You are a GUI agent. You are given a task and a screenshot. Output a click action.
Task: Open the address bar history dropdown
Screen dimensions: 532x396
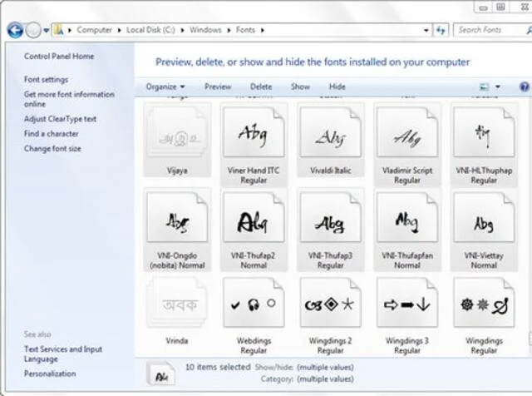(x=426, y=30)
